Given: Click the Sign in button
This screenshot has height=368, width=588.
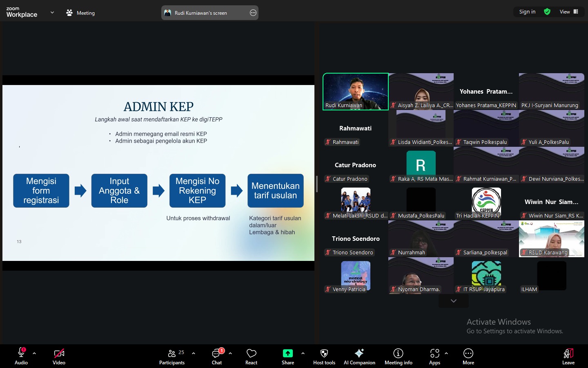Looking at the screenshot, I should pos(527,12).
